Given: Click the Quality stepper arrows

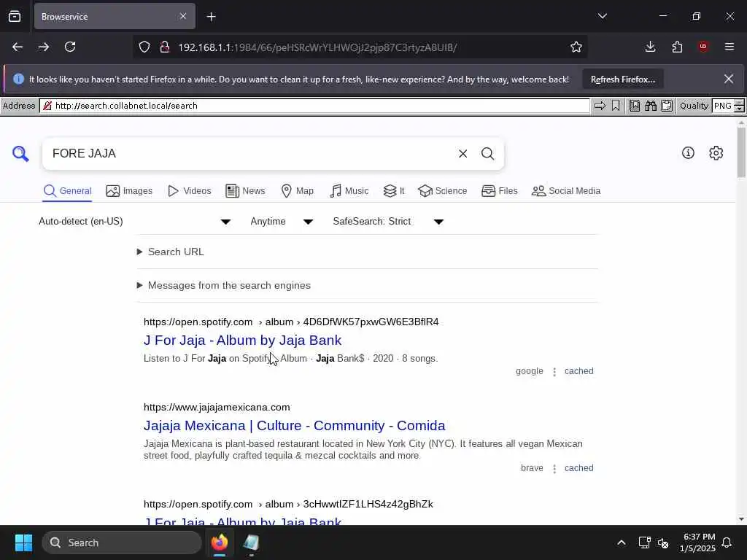Looking at the screenshot, I should pyautogui.click(x=739, y=106).
